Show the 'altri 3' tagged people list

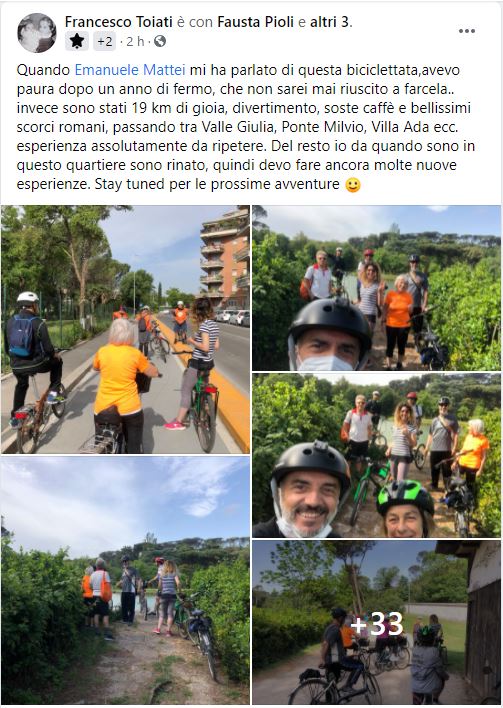330,22
